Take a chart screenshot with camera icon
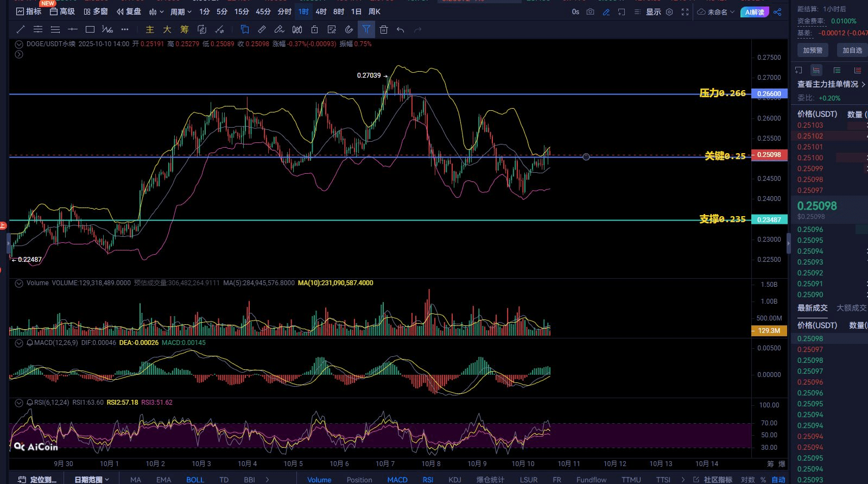This screenshot has height=484, width=868. pos(591,11)
